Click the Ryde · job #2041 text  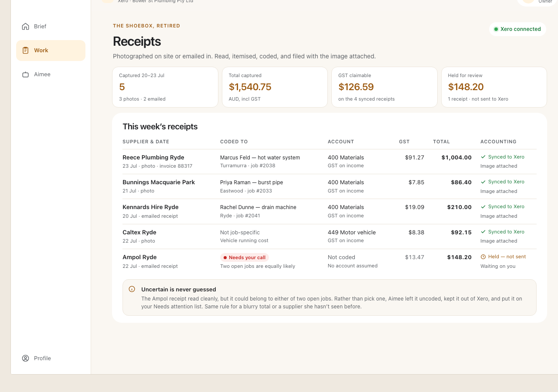[x=240, y=216]
